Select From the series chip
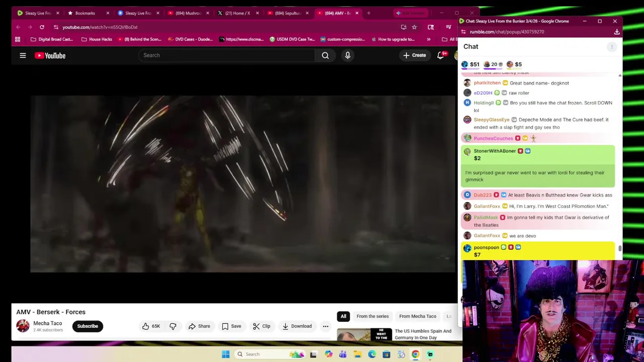 pyautogui.click(x=372, y=316)
